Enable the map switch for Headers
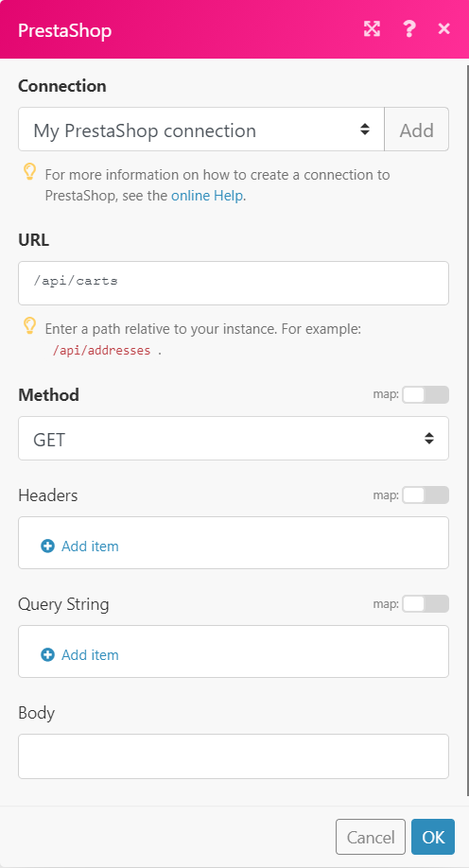The image size is (469, 868). tap(426, 495)
